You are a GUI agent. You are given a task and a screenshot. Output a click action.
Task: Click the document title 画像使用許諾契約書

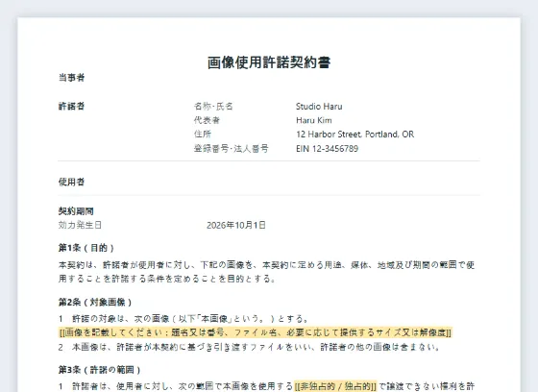click(269, 62)
